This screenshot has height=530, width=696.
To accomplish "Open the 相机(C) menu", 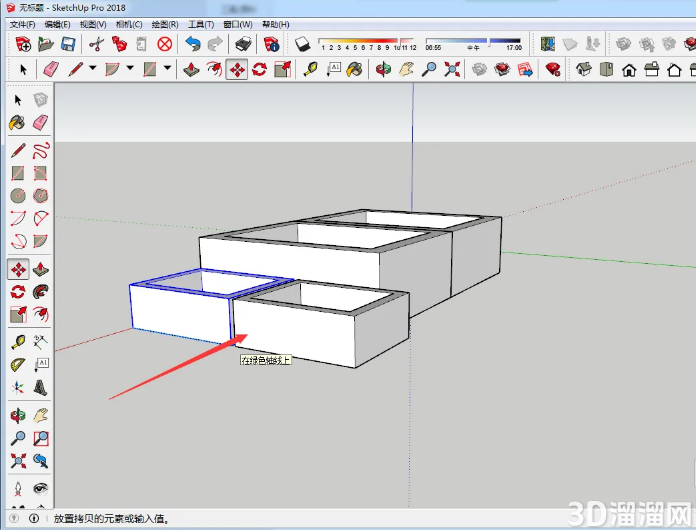I will 129,24.
